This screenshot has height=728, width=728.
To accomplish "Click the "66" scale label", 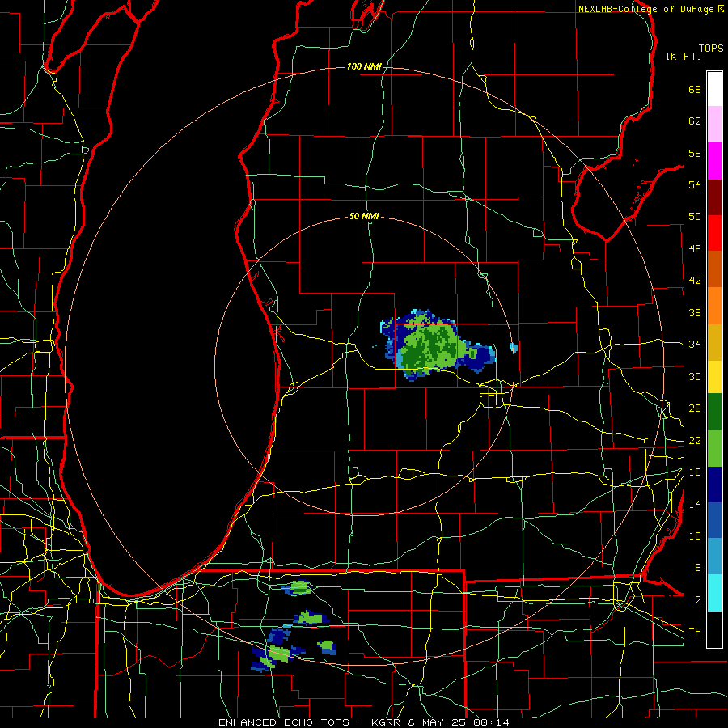I will tap(695, 89).
